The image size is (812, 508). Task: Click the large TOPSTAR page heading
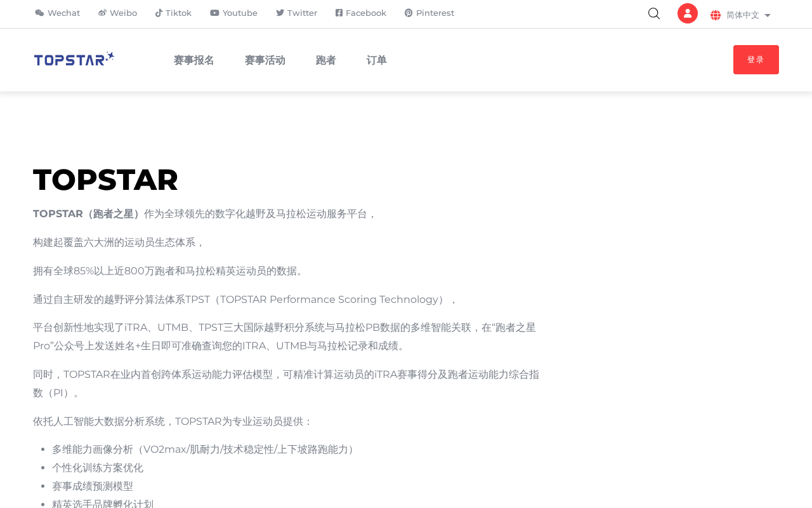click(x=106, y=180)
